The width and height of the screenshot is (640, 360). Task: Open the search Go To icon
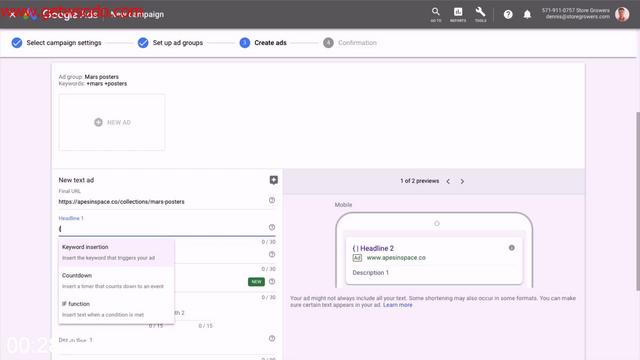coord(436,14)
